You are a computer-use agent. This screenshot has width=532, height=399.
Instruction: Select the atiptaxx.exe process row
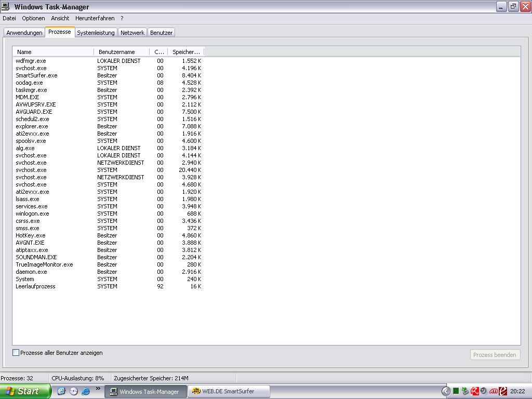click(108, 250)
